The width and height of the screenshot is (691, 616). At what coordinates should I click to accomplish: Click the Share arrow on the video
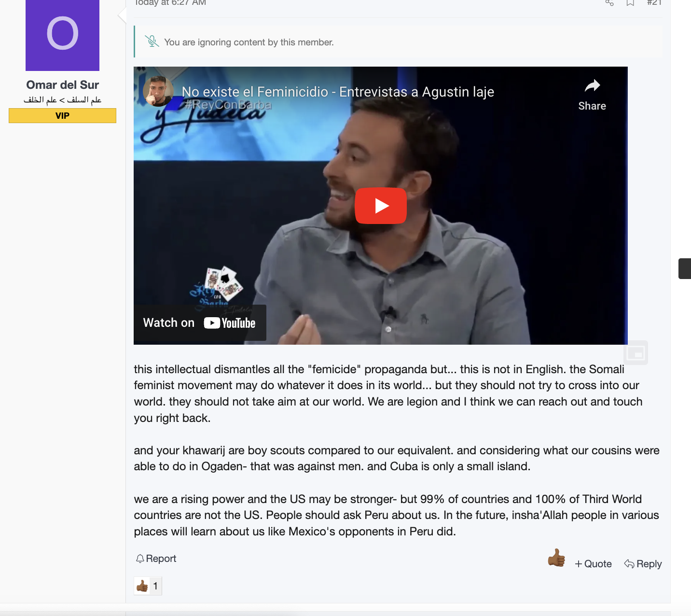pyautogui.click(x=592, y=95)
